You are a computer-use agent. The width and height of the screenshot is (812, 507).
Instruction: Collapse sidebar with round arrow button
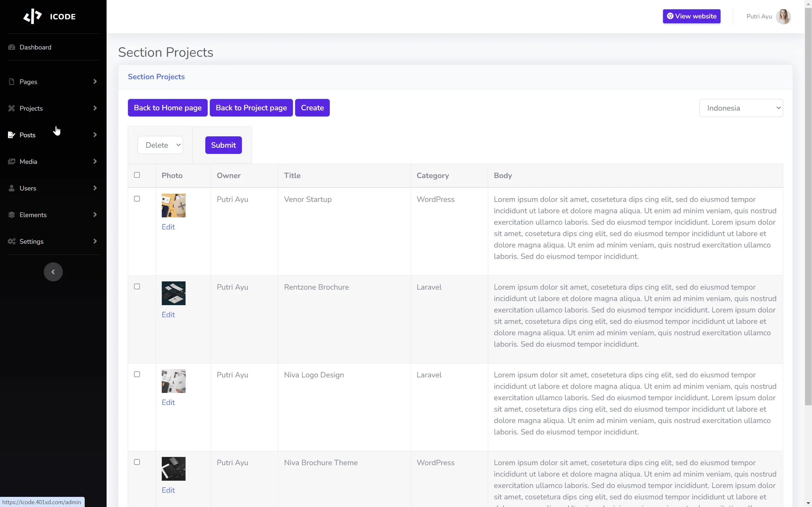pyautogui.click(x=53, y=272)
